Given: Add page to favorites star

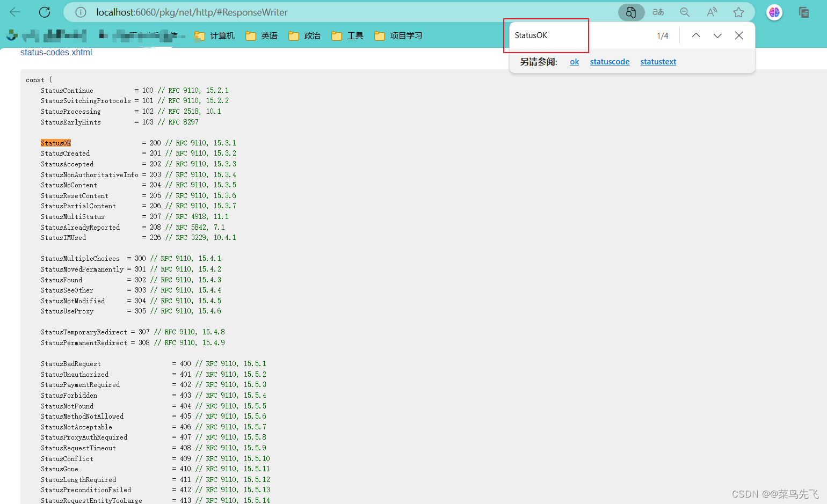Looking at the screenshot, I should coord(739,12).
